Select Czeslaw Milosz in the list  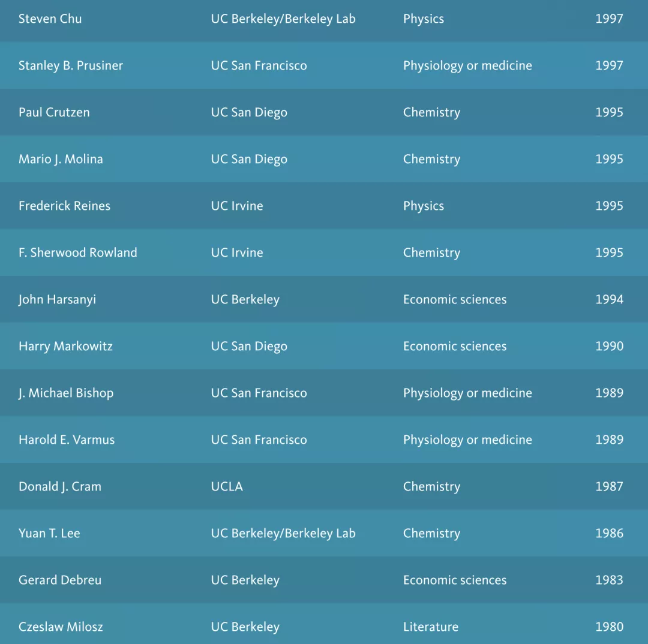pos(61,627)
